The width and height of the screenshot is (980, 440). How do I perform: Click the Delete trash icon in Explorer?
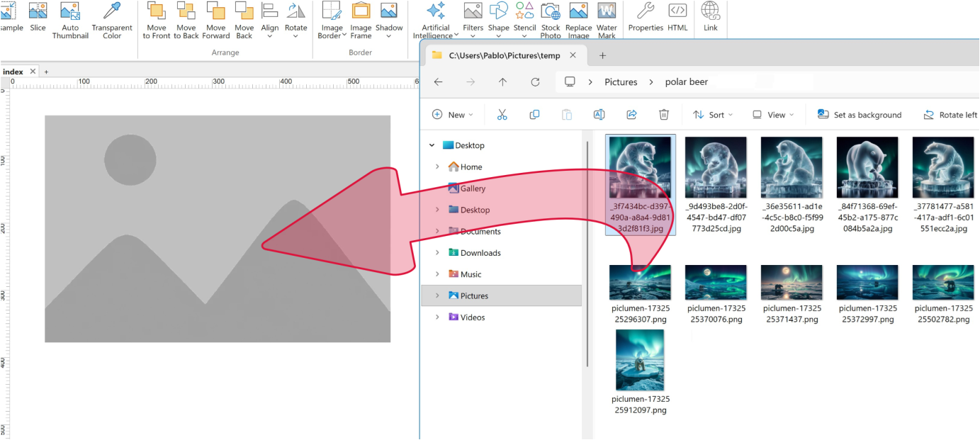point(664,115)
